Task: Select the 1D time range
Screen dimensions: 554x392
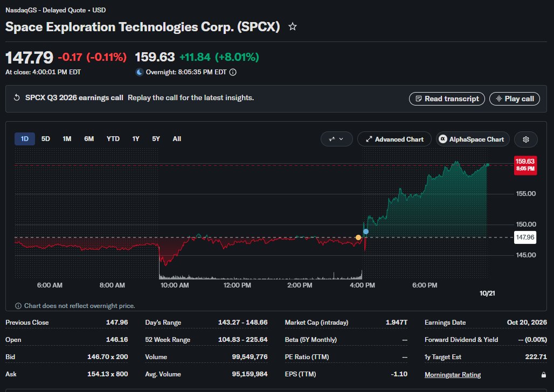Action: click(25, 139)
